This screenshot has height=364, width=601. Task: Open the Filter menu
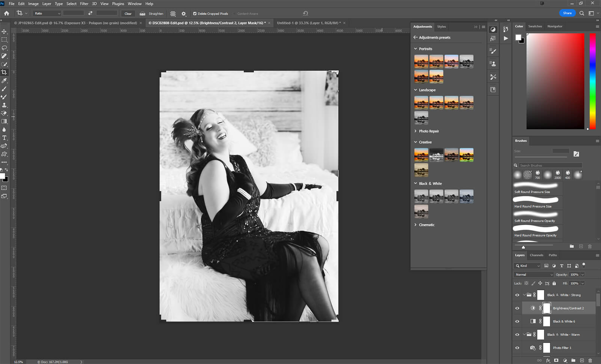(84, 4)
